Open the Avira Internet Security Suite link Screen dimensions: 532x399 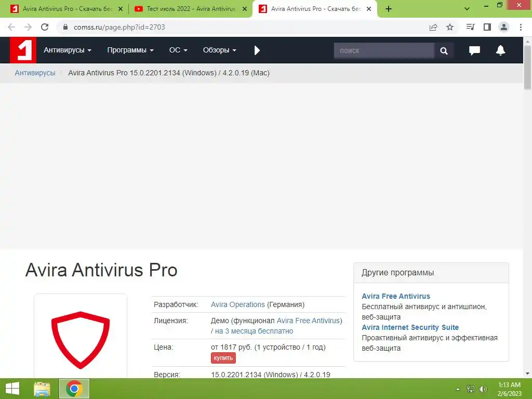pyautogui.click(x=410, y=327)
